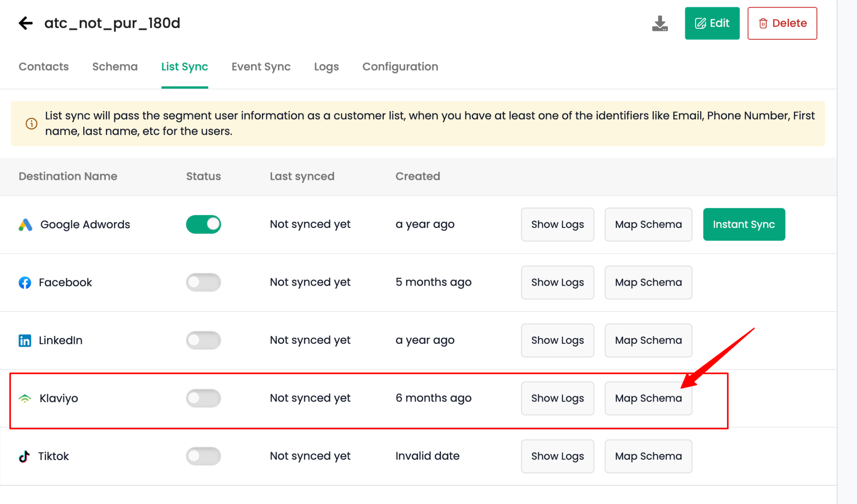Click the Tiktok destination icon

coord(25,456)
